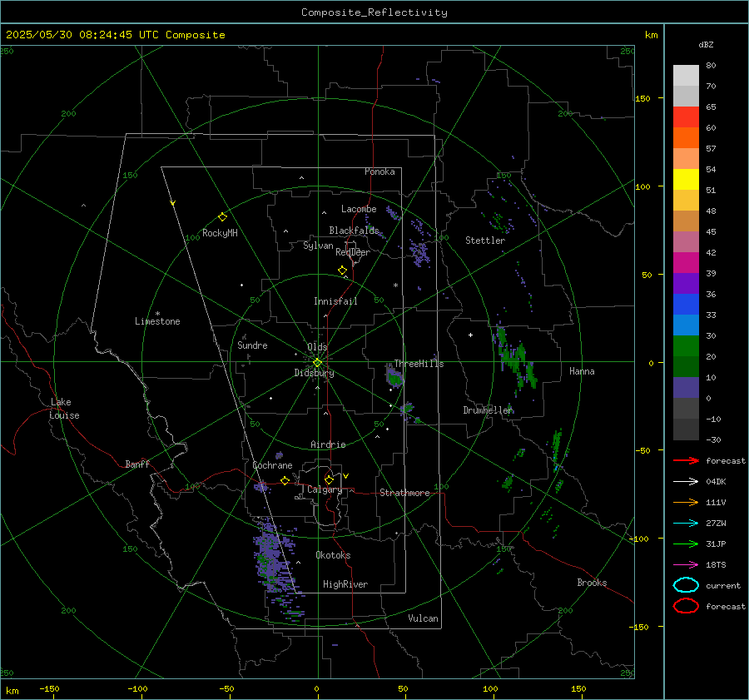
Task: Click the yellow diamond marker near Cochrane
Action: click(x=285, y=481)
